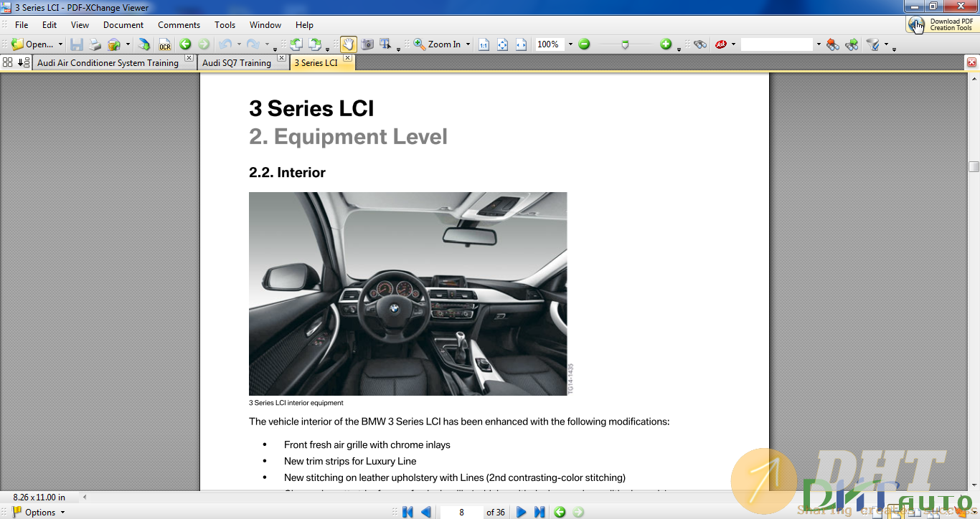Switch to Audi Air Conditioner System Training tab

point(108,63)
